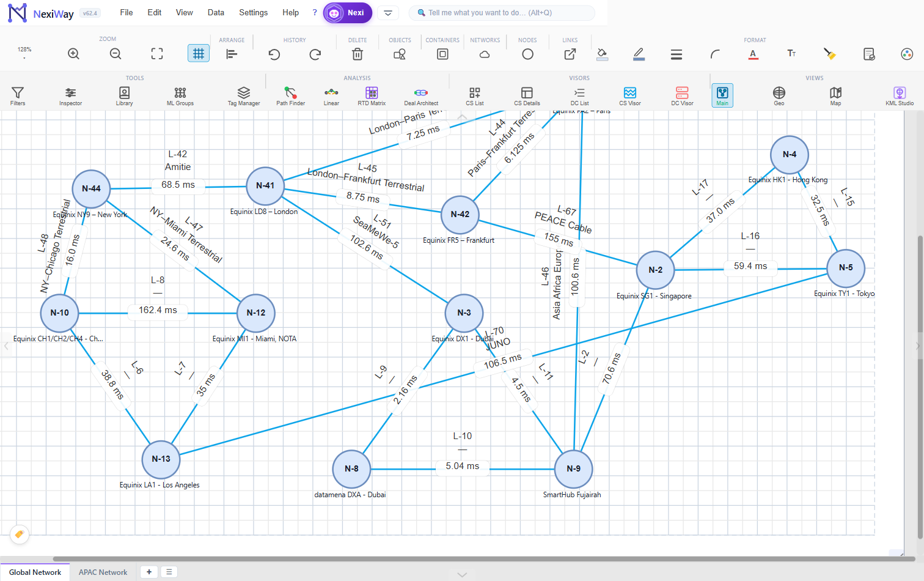The height and width of the screenshot is (581, 924).
Task: Select the highlighter format icon
Action: 830,54
